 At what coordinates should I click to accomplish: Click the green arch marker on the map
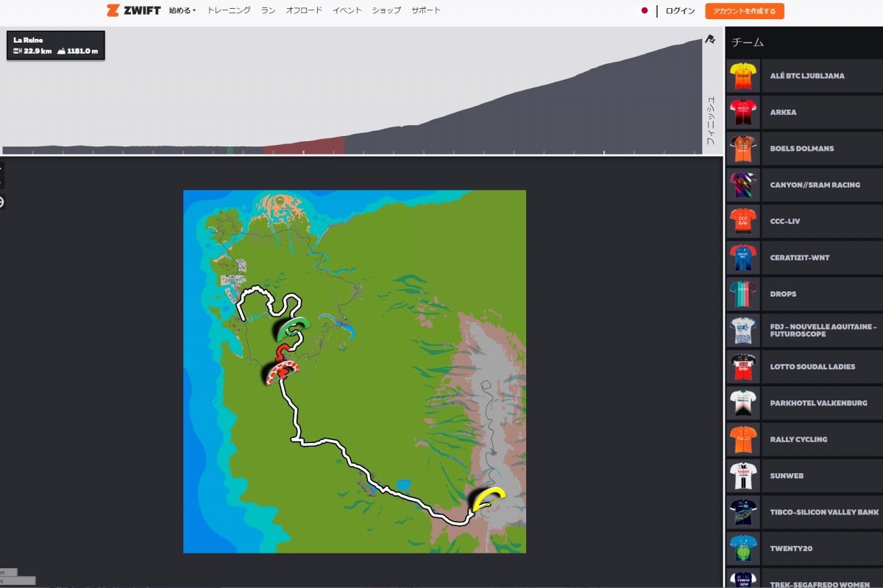[292, 330]
